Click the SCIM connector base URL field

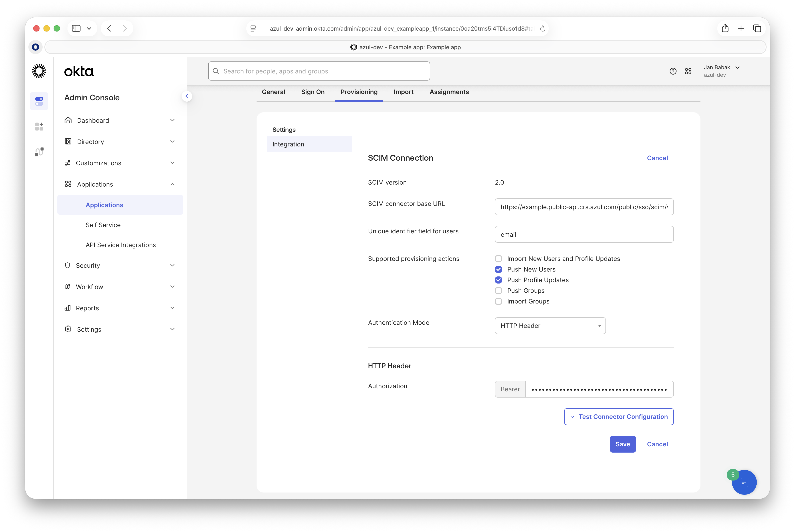tap(584, 207)
